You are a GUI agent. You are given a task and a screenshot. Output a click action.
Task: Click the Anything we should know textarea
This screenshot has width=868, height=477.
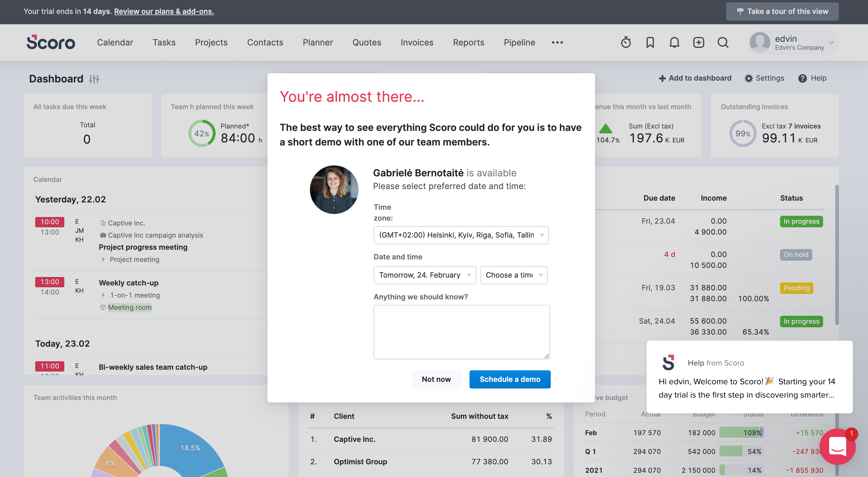coord(461,332)
